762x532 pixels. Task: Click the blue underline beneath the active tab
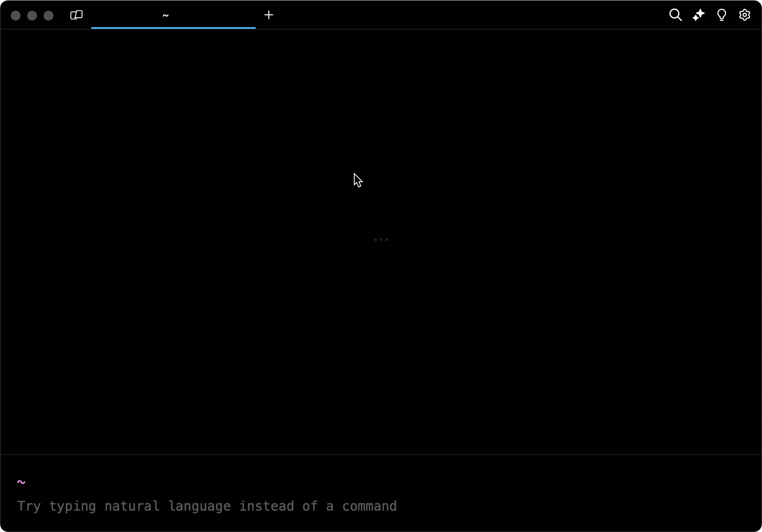[x=173, y=28]
